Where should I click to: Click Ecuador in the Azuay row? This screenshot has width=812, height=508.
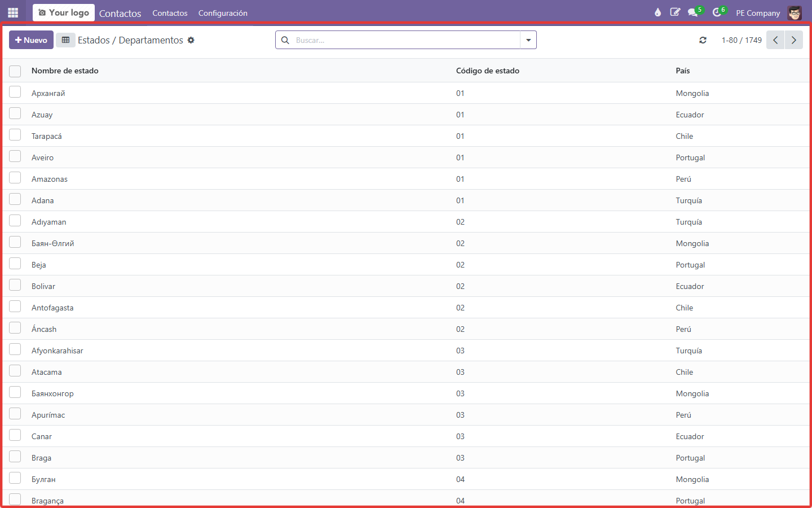[x=690, y=115]
